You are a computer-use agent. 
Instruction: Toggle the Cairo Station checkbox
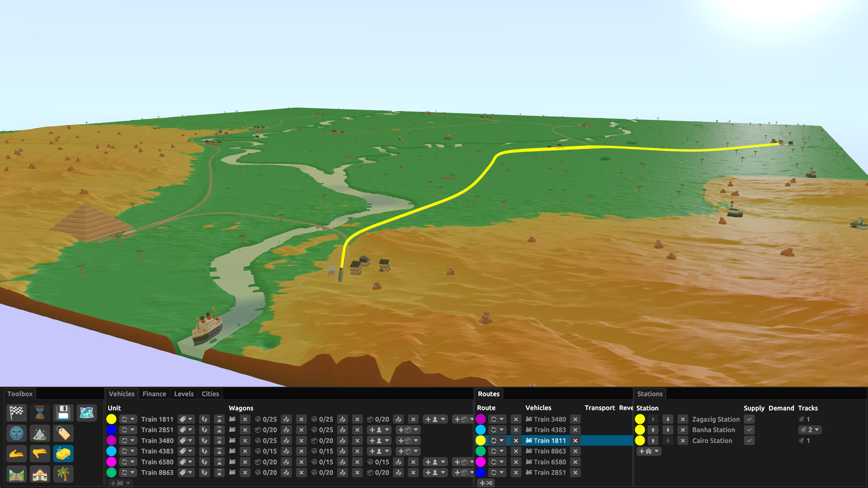coord(749,441)
